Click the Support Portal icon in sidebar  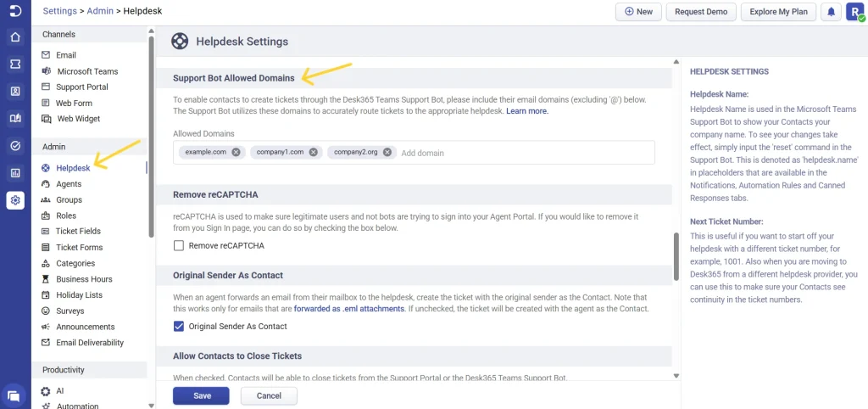pyautogui.click(x=46, y=87)
